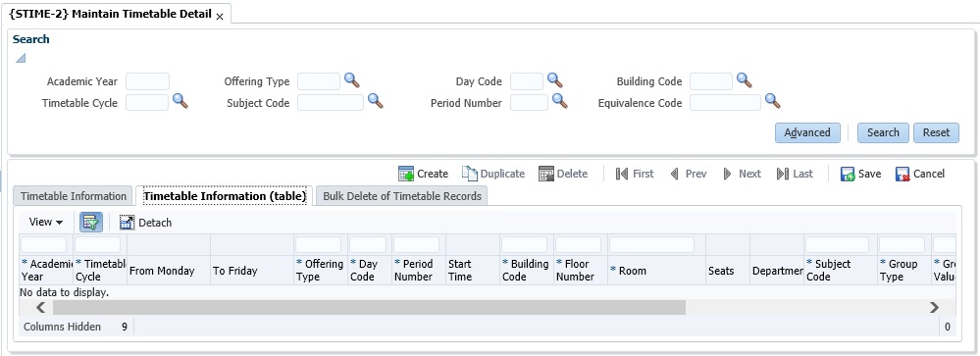This screenshot has width=980, height=356.
Task: Toggle the Query By Example filter icon
Action: [x=91, y=222]
